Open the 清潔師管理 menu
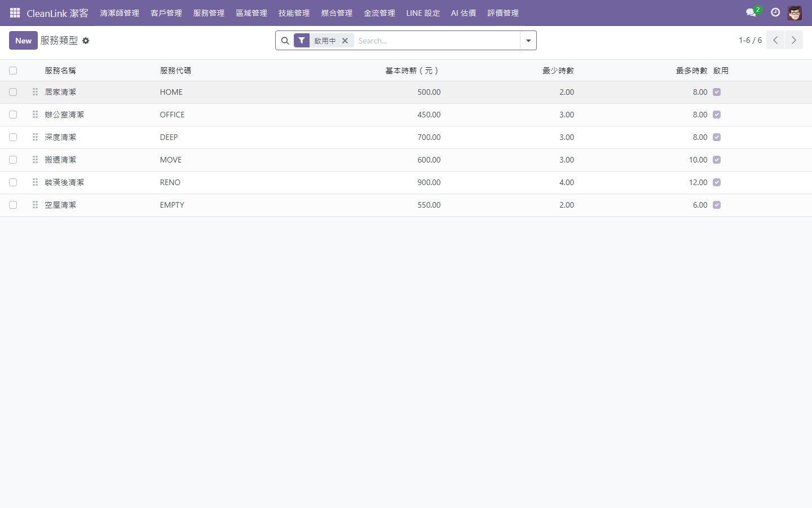This screenshot has height=508, width=812. click(x=120, y=13)
